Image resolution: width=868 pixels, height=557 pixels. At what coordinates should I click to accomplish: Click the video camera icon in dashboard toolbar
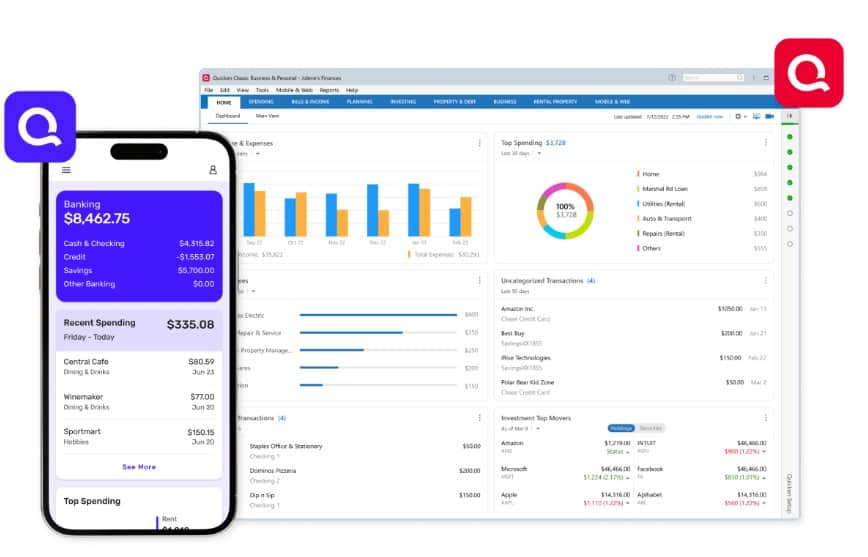(769, 117)
